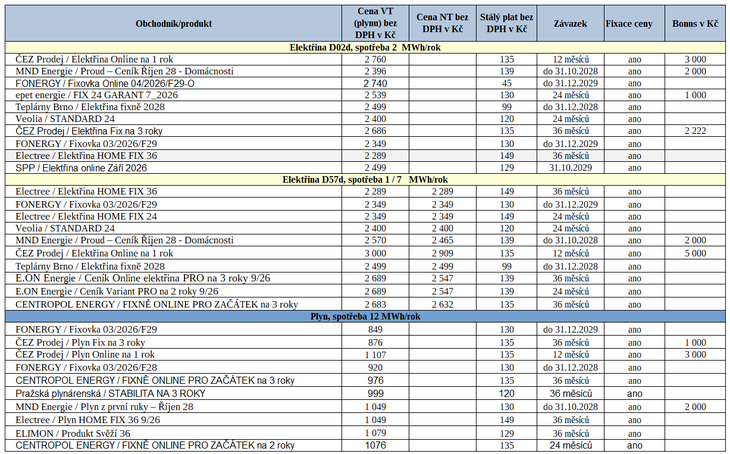Click the Bonus v Kč header cell
730x454 pixels.
[x=695, y=24]
